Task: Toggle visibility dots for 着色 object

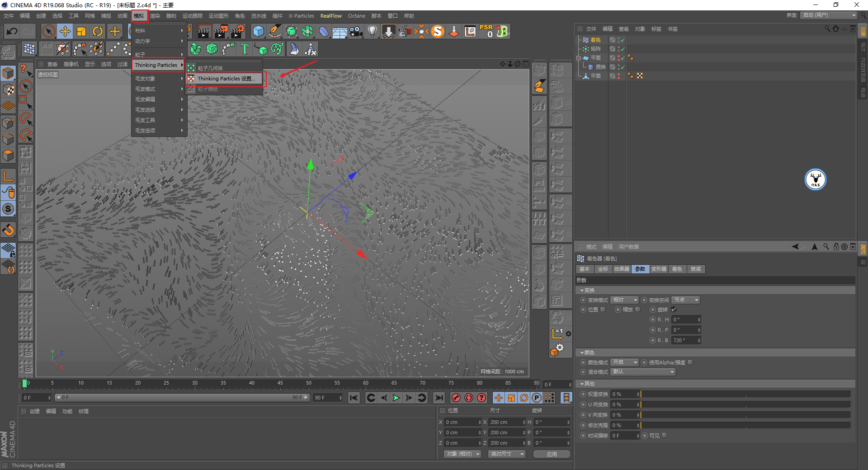Action: pyautogui.click(x=618, y=40)
